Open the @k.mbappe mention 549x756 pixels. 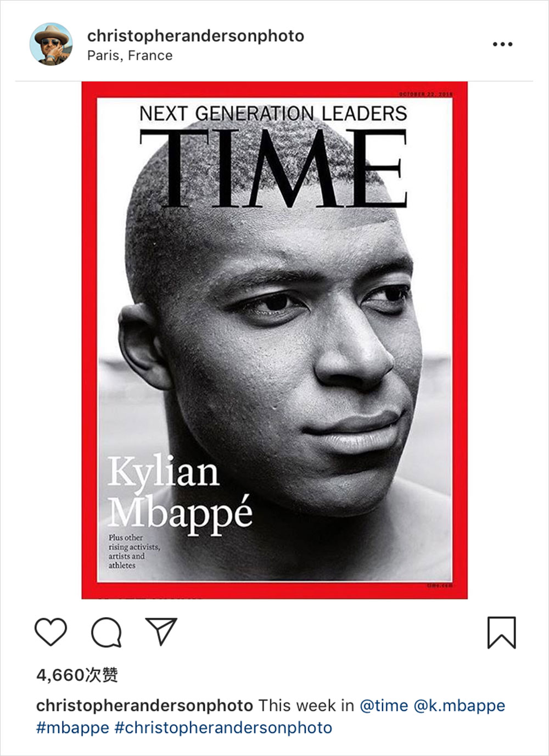(x=460, y=705)
